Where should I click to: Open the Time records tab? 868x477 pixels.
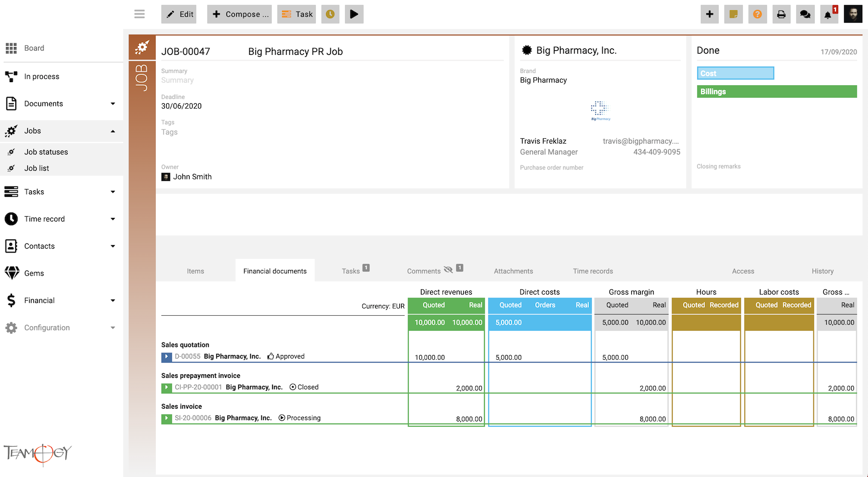tap(593, 271)
